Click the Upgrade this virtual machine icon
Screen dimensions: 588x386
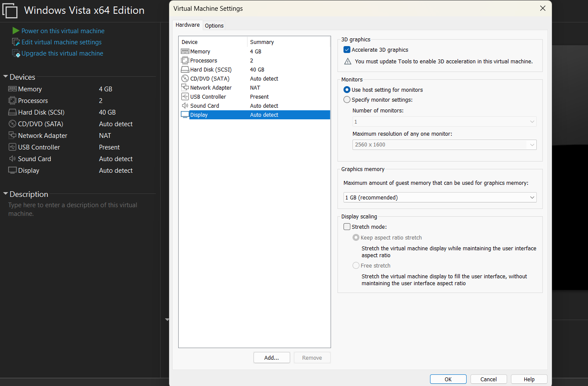[x=16, y=53]
